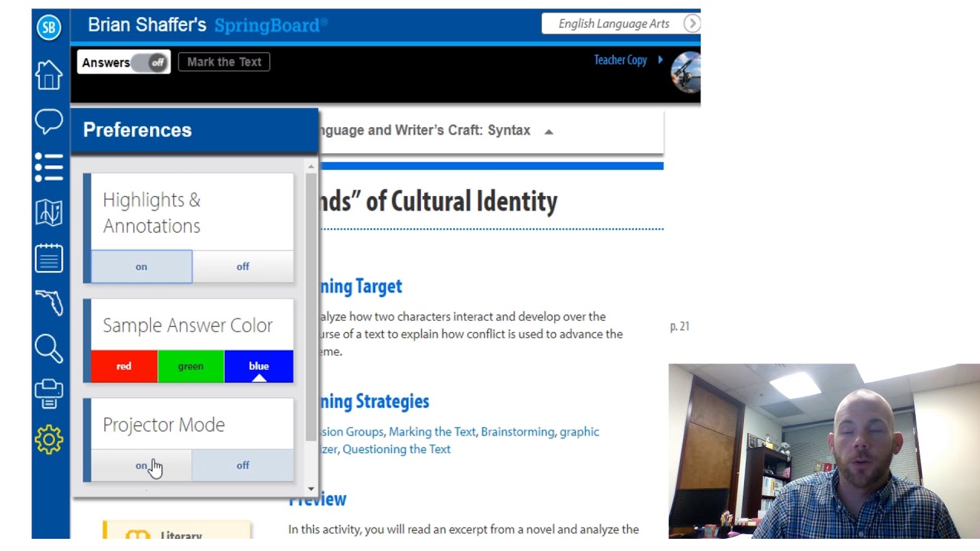
Task: Click the SB SpringBoard logo icon
Action: (x=49, y=28)
